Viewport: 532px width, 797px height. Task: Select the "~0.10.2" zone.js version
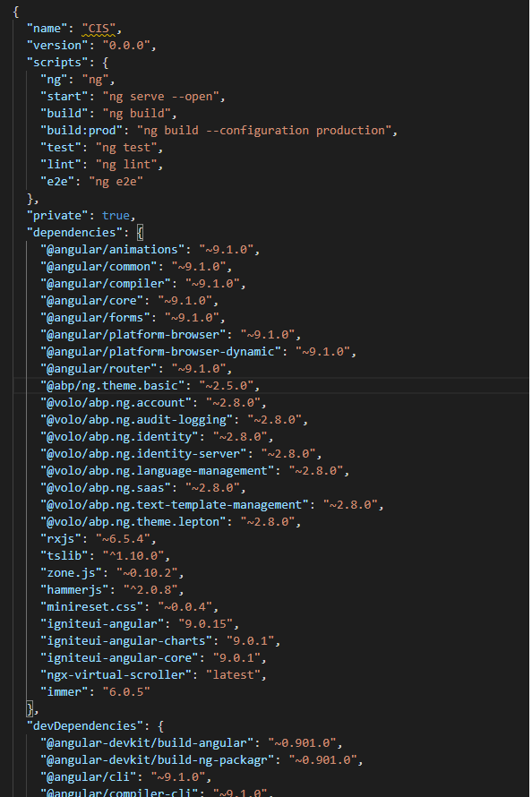(x=147, y=573)
